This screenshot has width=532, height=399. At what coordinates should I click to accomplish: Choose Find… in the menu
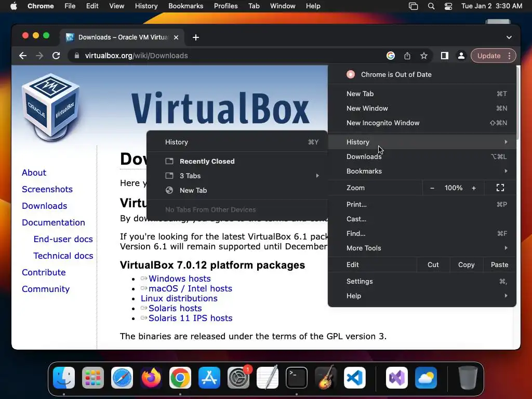[422, 233]
